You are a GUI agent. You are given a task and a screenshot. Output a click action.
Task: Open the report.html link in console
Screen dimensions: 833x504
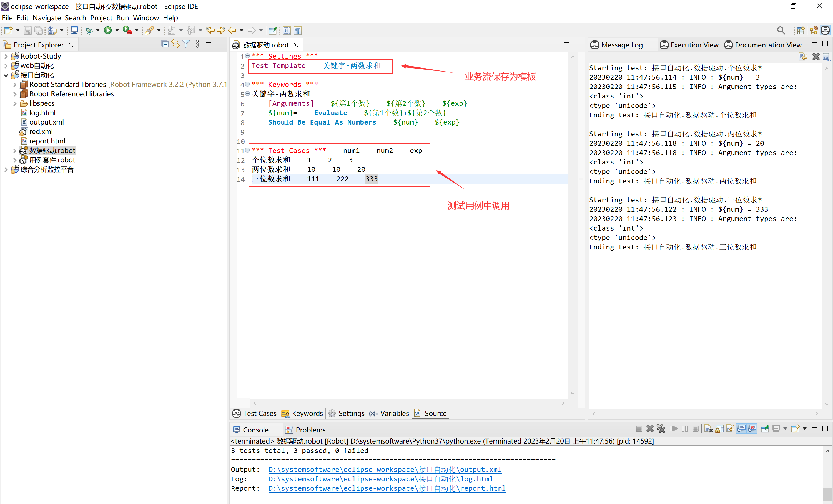387,488
